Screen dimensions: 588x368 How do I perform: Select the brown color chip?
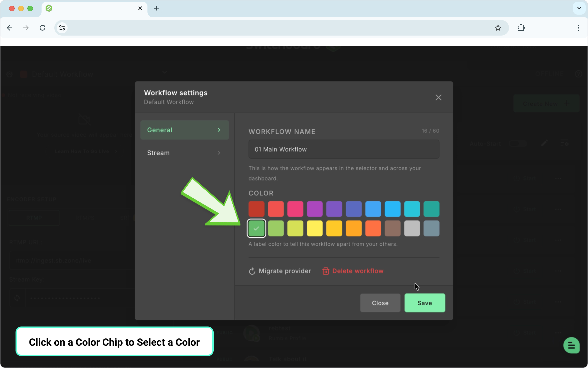392,228
